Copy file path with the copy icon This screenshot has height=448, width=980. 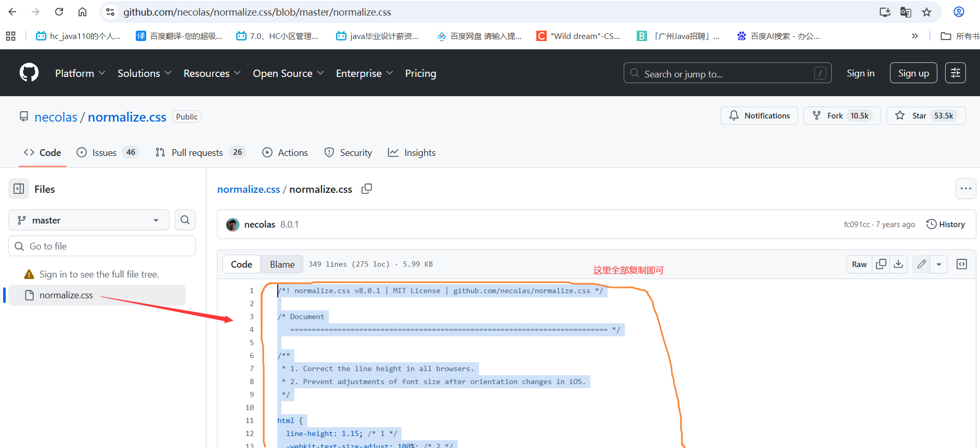[367, 189]
